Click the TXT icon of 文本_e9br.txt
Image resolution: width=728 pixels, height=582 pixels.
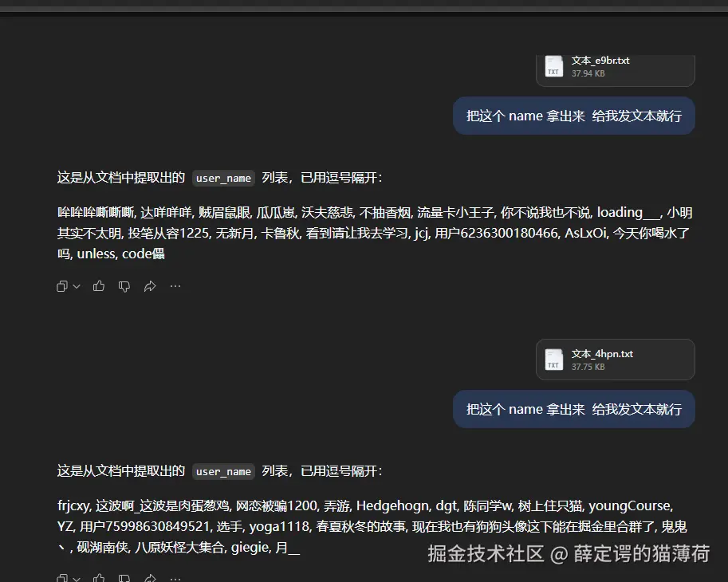(x=554, y=66)
